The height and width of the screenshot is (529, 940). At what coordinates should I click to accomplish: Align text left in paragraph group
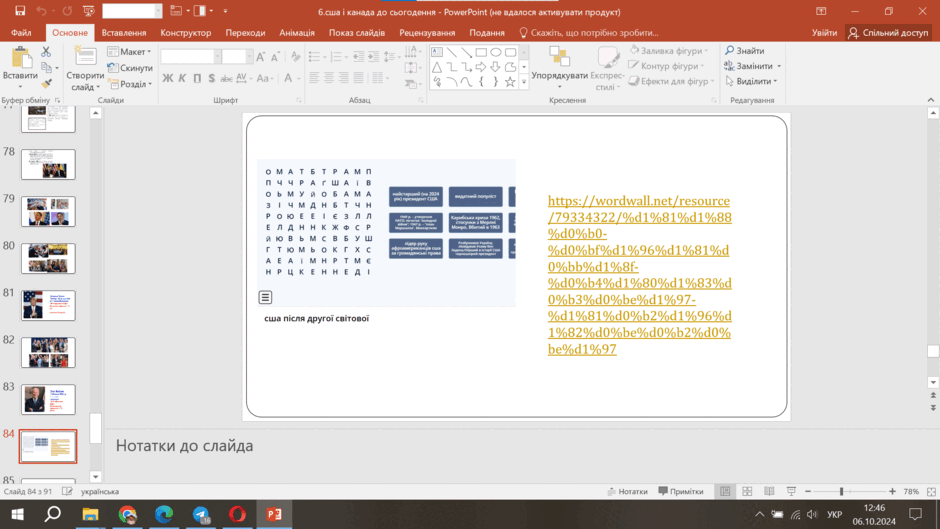click(314, 77)
